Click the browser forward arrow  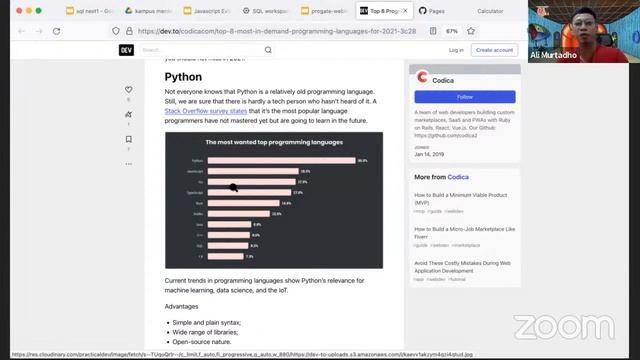[39, 31]
